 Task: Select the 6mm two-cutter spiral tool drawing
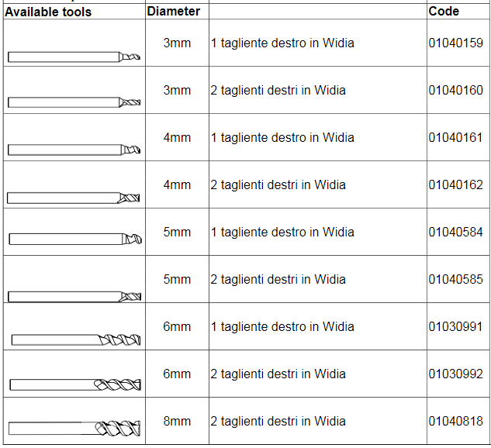(x=75, y=384)
